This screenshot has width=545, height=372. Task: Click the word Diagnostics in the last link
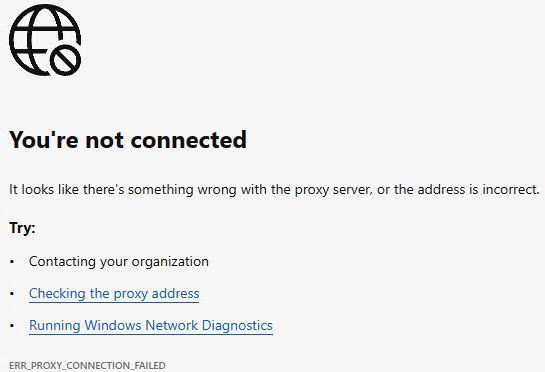point(237,325)
